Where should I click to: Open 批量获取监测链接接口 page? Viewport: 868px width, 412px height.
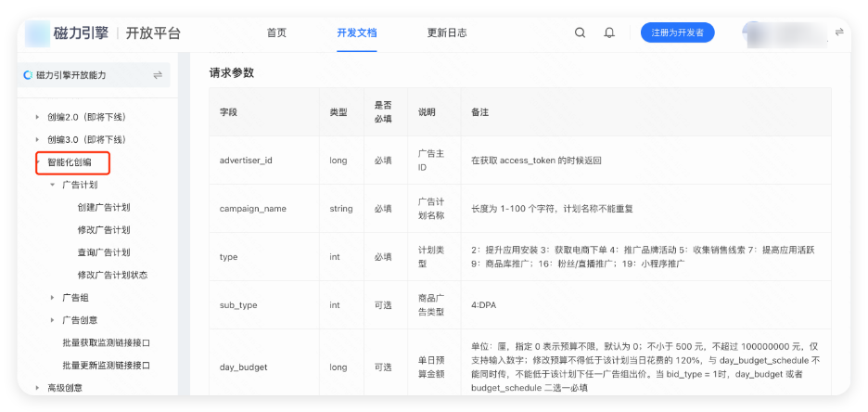coord(107,342)
